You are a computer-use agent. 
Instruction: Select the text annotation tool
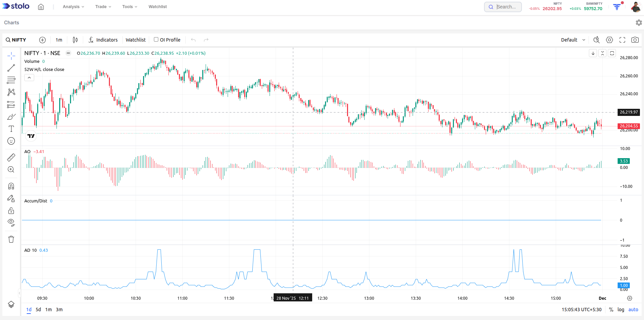pyautogui.click(x=11, y=129)
